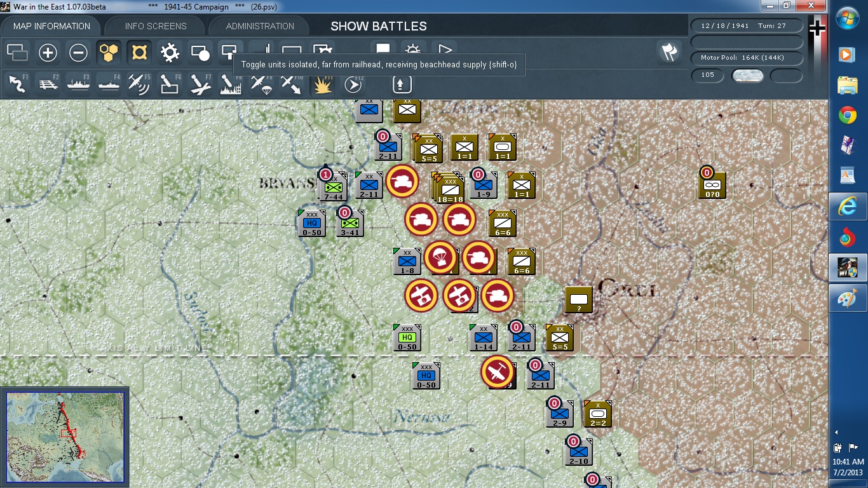The height and width of the screenshot is (488, 868).
Task: Open Internet Explorer from taskbar
Action: point(848,206)
